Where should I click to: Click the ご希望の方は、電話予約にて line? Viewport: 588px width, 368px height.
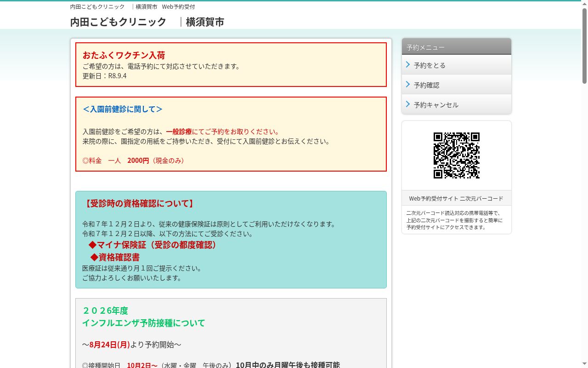coord(161,66)
